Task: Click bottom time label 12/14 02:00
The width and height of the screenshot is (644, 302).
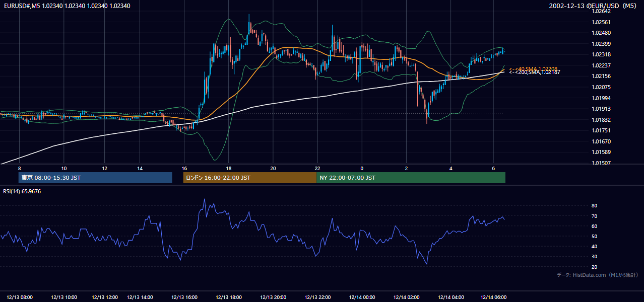Action: click(x=406, y=297)
